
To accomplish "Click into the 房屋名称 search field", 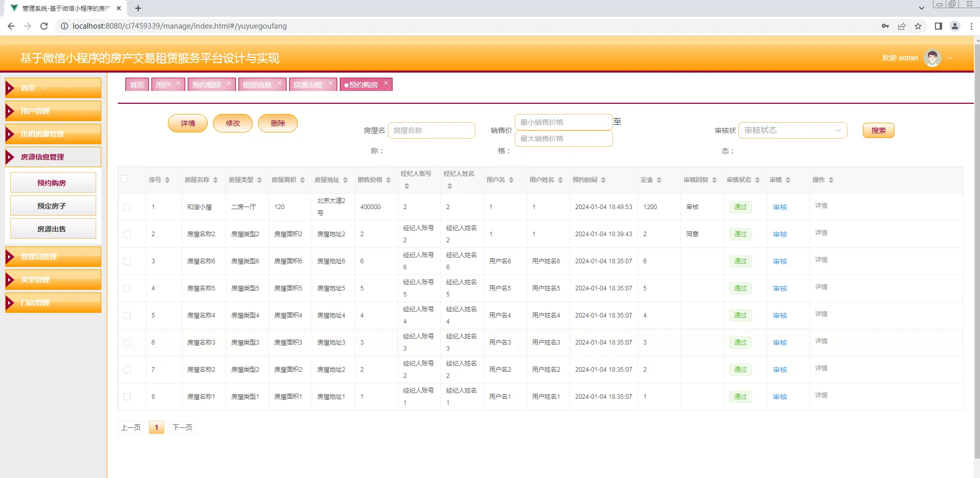I will pos(431,130).
